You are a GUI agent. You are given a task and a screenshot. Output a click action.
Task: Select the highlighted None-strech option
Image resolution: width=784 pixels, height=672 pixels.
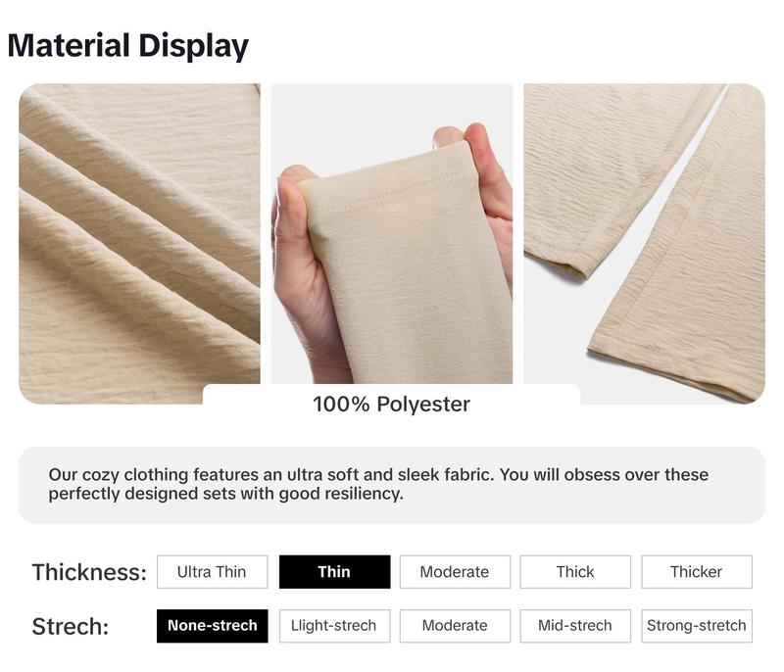tap(212, 626)
